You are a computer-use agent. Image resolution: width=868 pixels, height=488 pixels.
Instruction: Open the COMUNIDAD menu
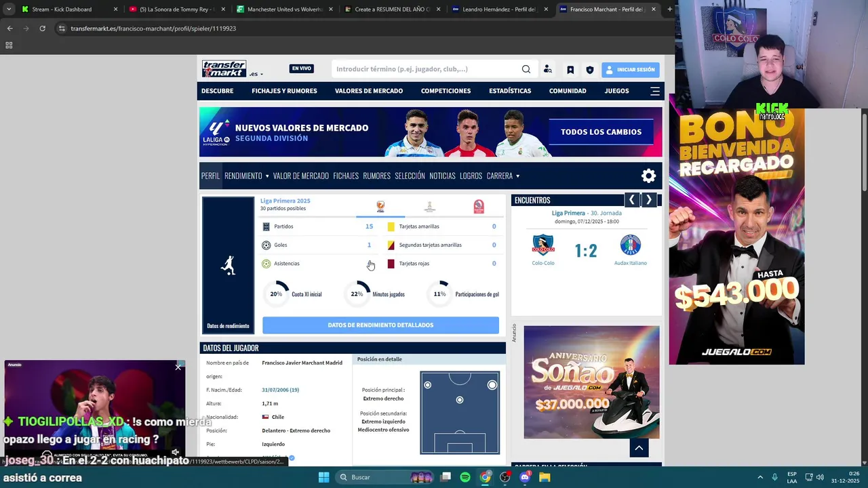click(x=568, y=91)
